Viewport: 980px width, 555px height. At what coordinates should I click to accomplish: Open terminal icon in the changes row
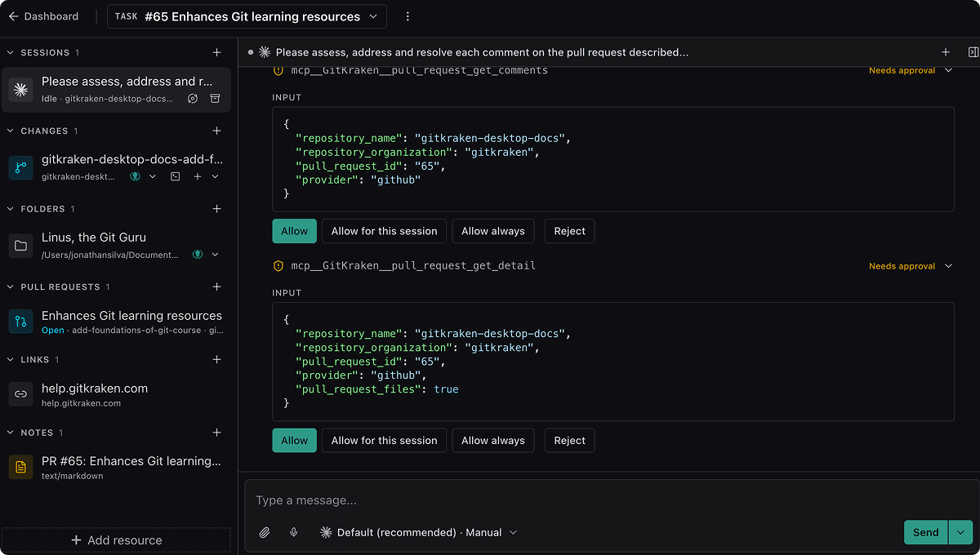pos(175,176)
